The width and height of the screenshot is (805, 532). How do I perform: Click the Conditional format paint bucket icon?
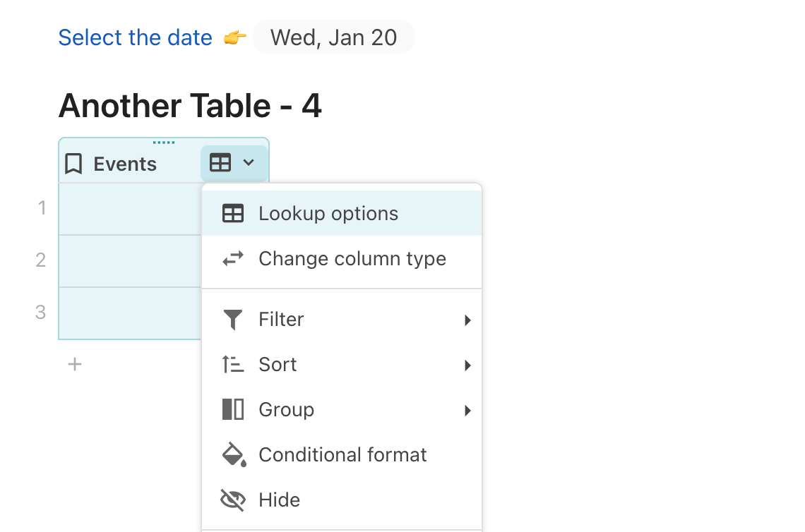point(234,455)
